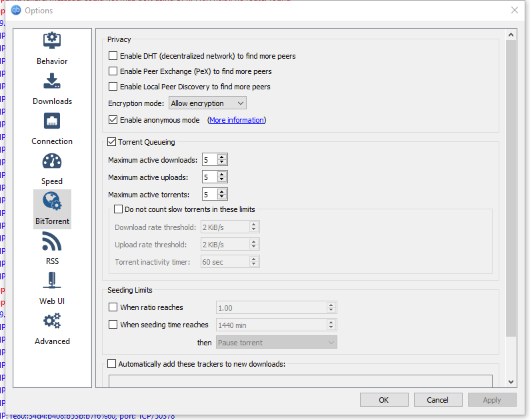Select the Speed gauge icon
This screenshot has height=420, width=530.
[52, 161]
